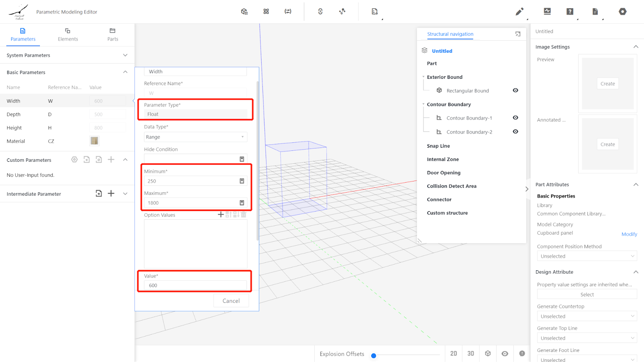Screen dimensions: 644x362
Task: Open the Data Type Range dropdown
Action: 196,137
